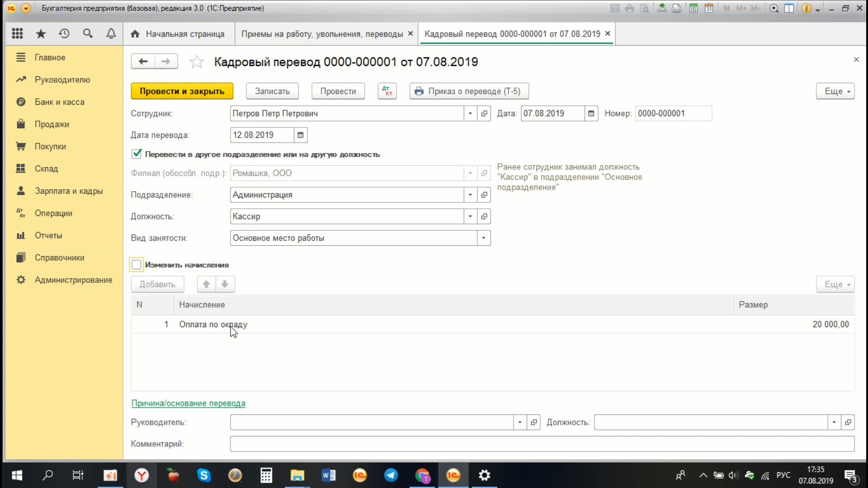Expand the Вид занятости dropdown
Viewport: 868px width, 488px height.
(x=483, y=238)
